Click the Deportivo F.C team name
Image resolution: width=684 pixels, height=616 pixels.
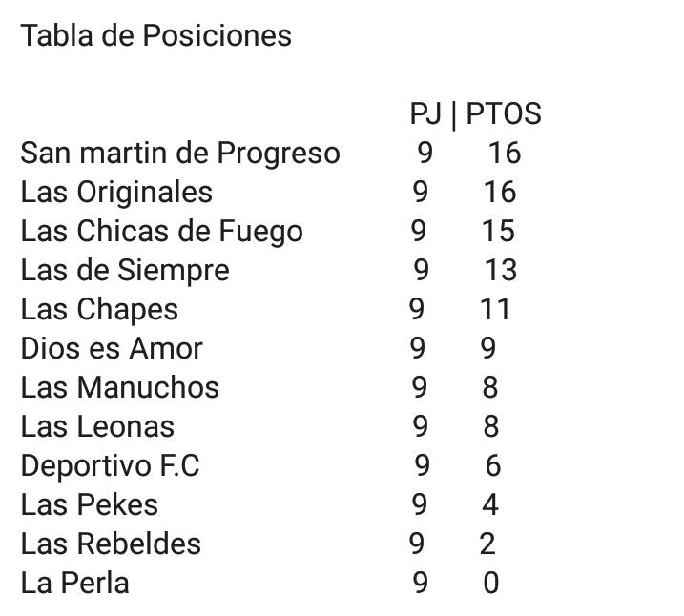tap(110, 465)
